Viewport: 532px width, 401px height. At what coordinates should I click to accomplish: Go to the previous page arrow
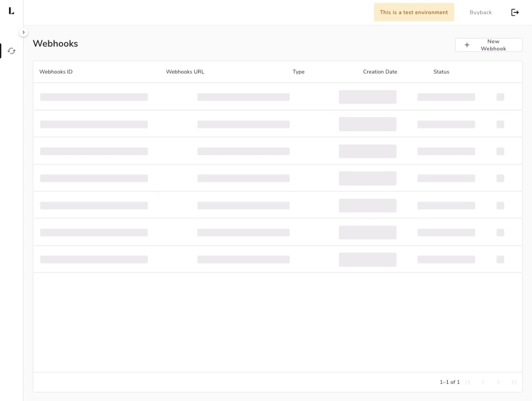click(483, 382)
